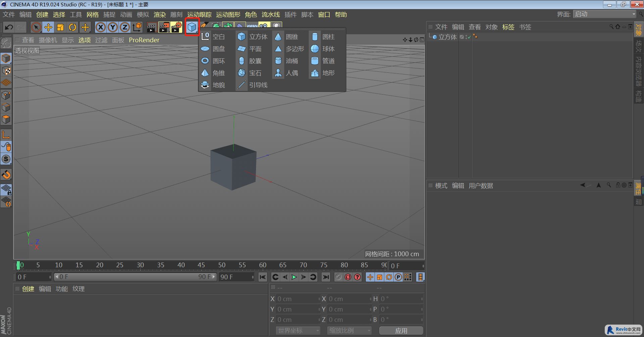The image size is (644, 337).
Task: Toggle snap magnet tool in sidebar
Action: [x=6, y=175]
